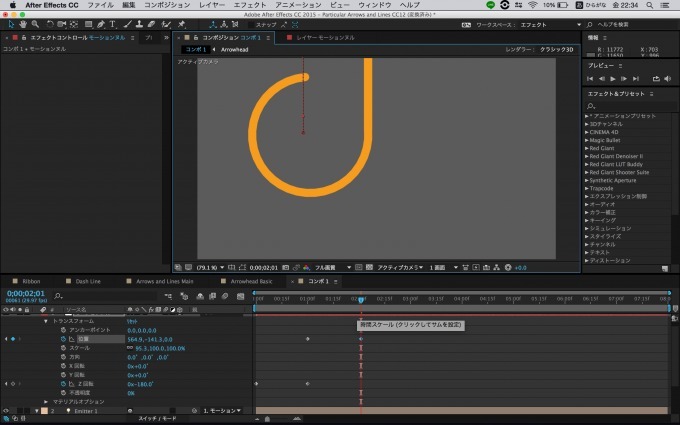Open the フル画質 resolution dropdown
Viewport: 680px width, 425px height.
[x=331, y=268]
